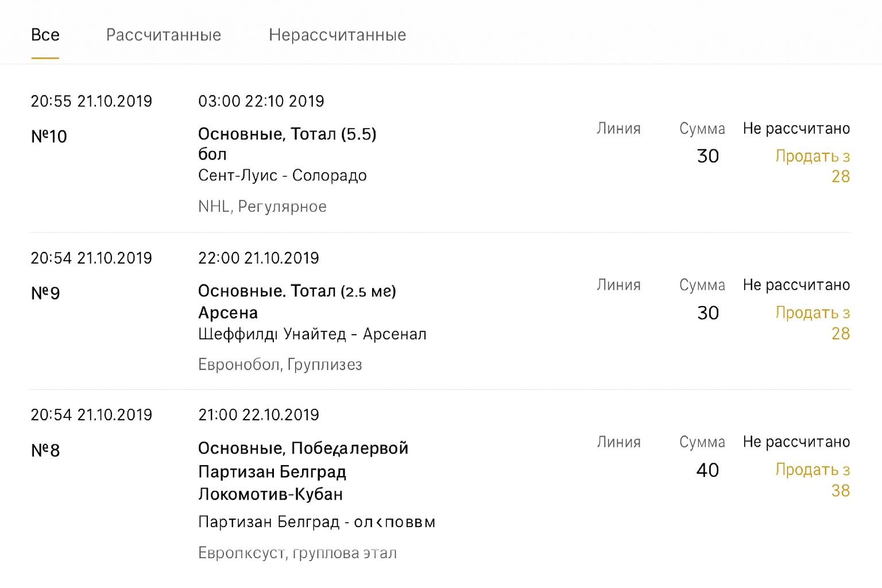Screen dimensions: 882x588
Task: Open bet number №9
Action: (x=45, y=293)
